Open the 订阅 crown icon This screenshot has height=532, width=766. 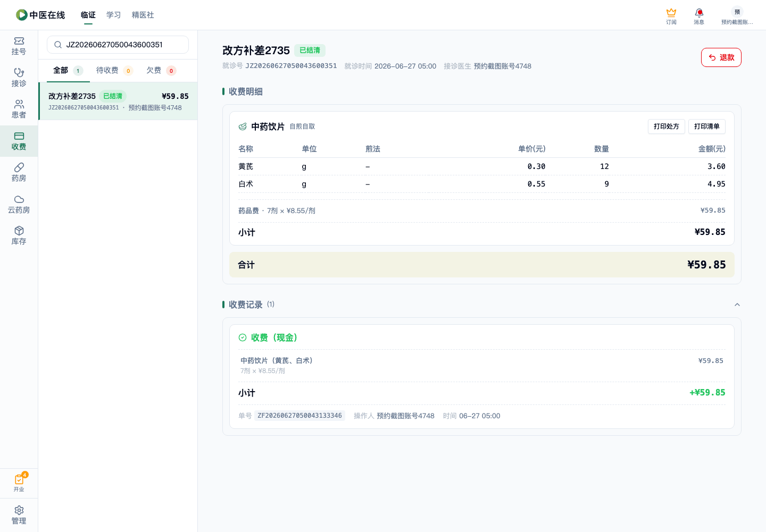[671, 16]
